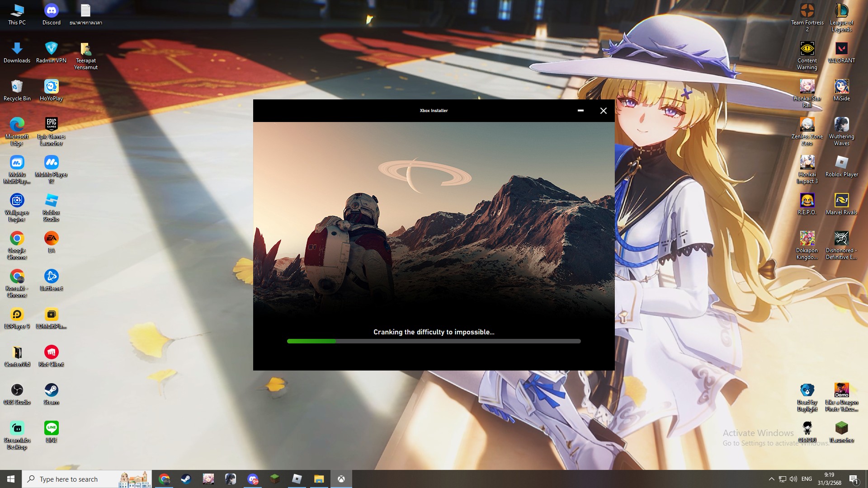
Task: Launch TLauncher Minecraft shortcut
Action: click(841, 432)
